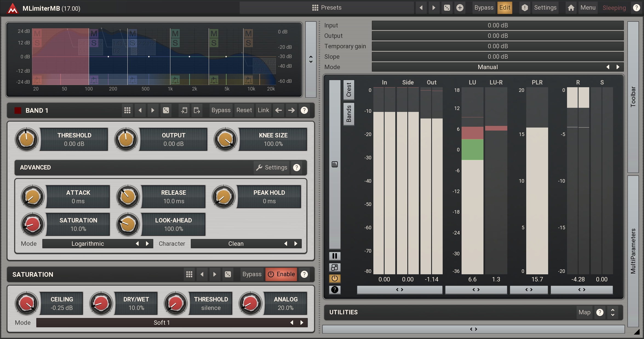This screenshot has height=339, width=644.
Task: Open the Band 1 presets grid icon
Action: tap(127, 110)
